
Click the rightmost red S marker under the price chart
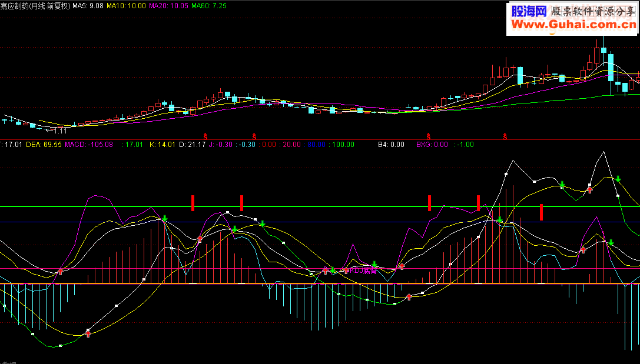pyautogui.click(x=505, y=136)
